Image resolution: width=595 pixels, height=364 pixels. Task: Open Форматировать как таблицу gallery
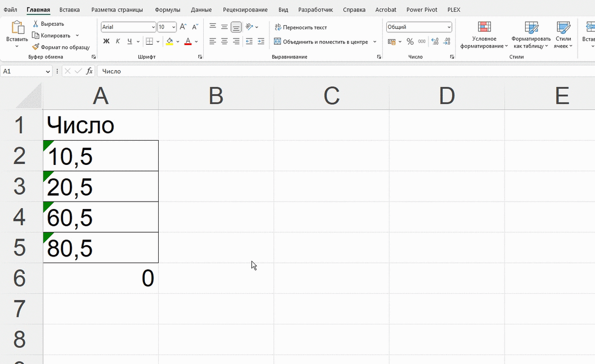(531, 35)
